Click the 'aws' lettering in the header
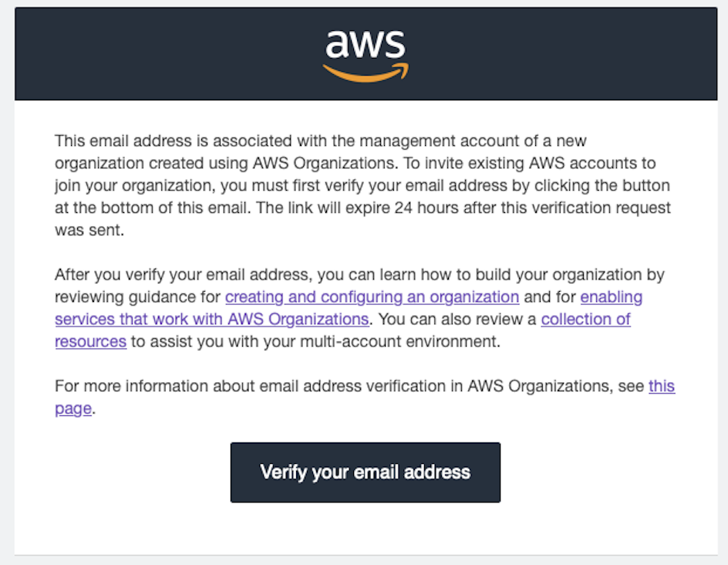Screen dimensions: 728x565 tap(365, 45)
